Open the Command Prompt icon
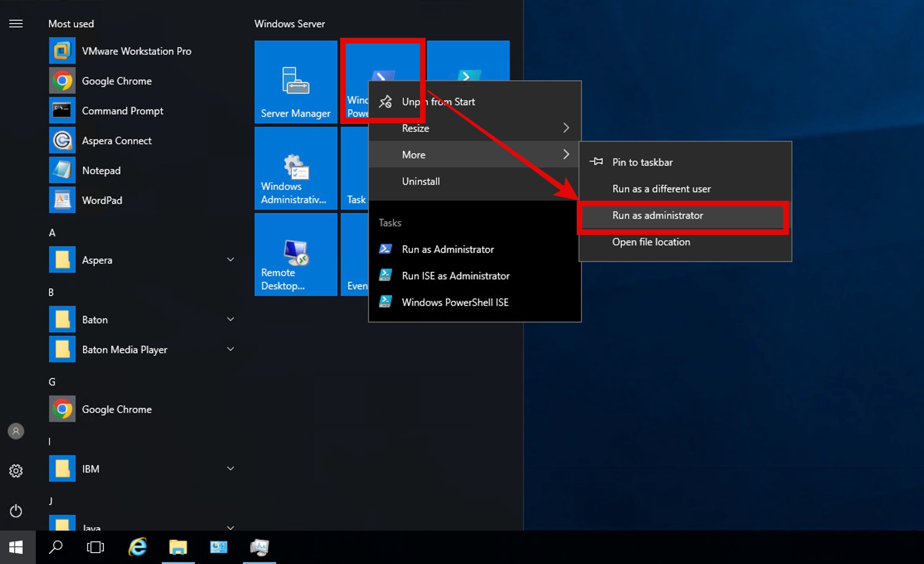 [x=62, y=111]
